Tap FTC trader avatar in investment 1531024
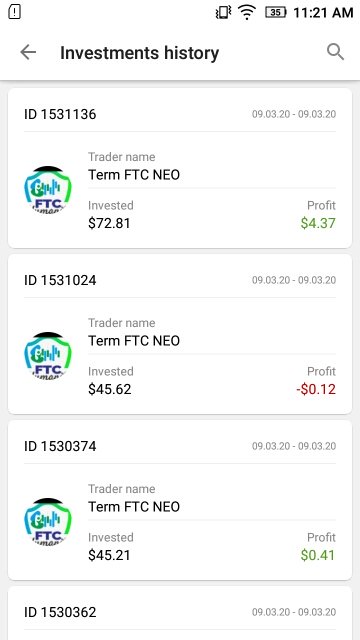 48,356
